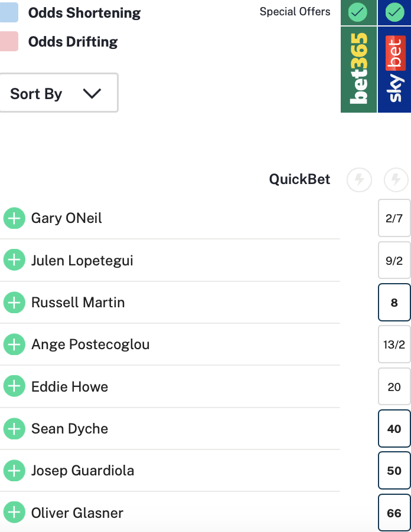Toggle the Sky Bet special offers checkmark
Image resolution: width=411 pixels, height=532 pixels.
pos(394,12)
